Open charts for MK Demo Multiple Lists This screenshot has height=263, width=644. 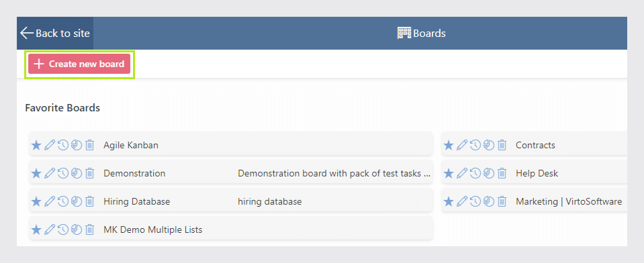[x=77, y=229]
